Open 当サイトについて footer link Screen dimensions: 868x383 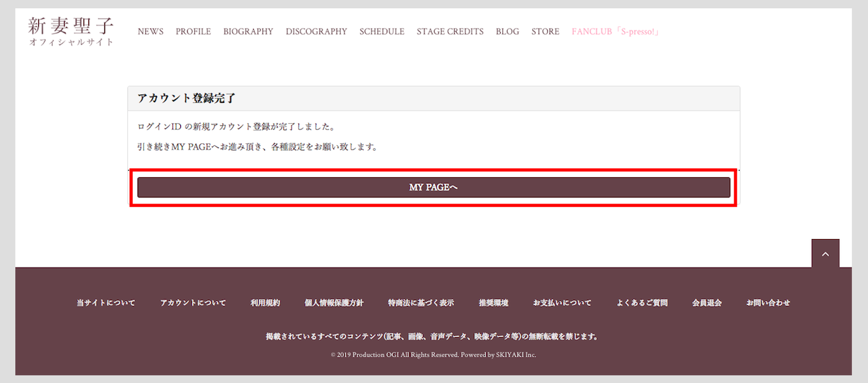pyautogui.click(x=106, y=303)
